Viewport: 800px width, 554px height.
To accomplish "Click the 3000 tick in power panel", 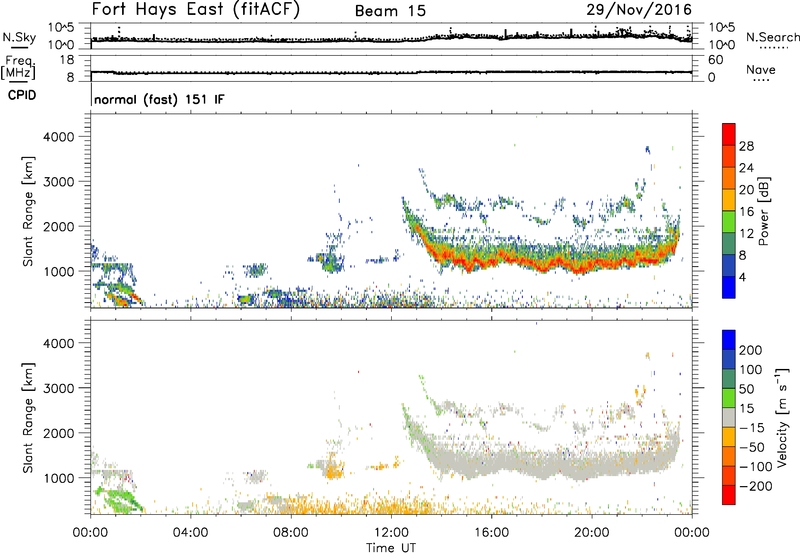I will [x=59, y=182].
